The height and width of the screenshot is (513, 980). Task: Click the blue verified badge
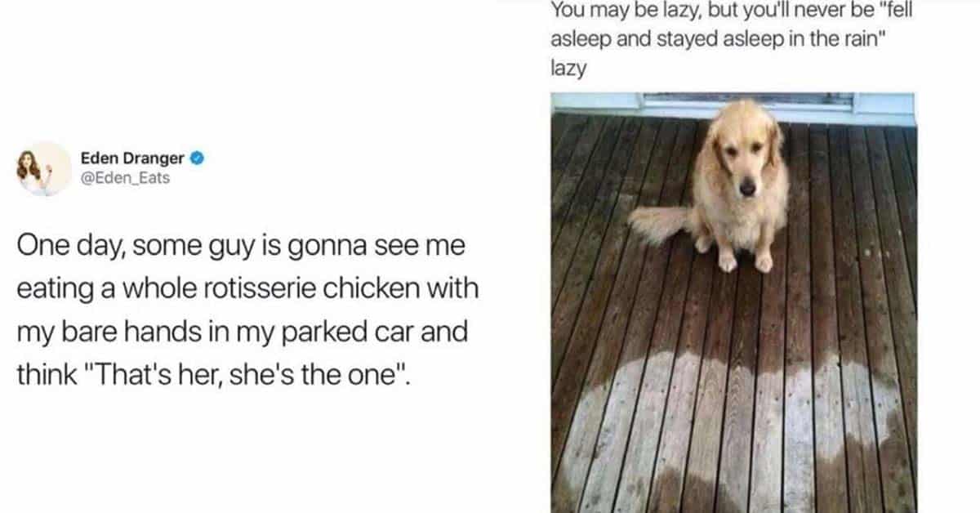(198, 159)
